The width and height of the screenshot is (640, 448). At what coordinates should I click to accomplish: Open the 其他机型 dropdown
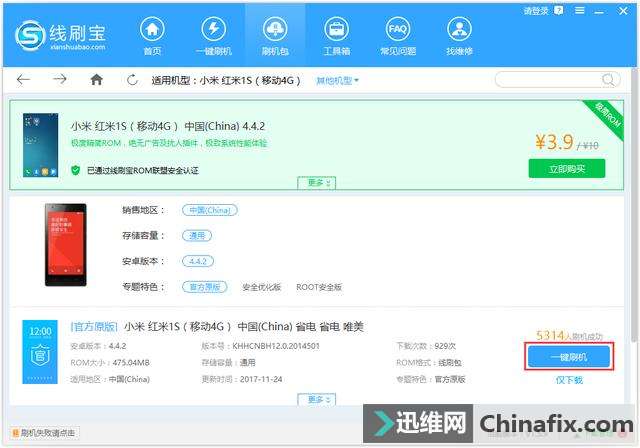pos(337,80)
